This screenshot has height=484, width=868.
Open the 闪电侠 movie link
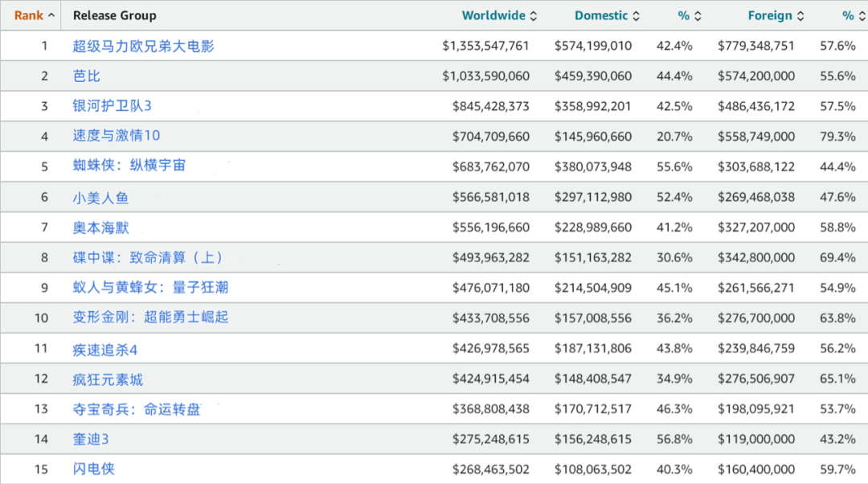click(x=93, y=469)
